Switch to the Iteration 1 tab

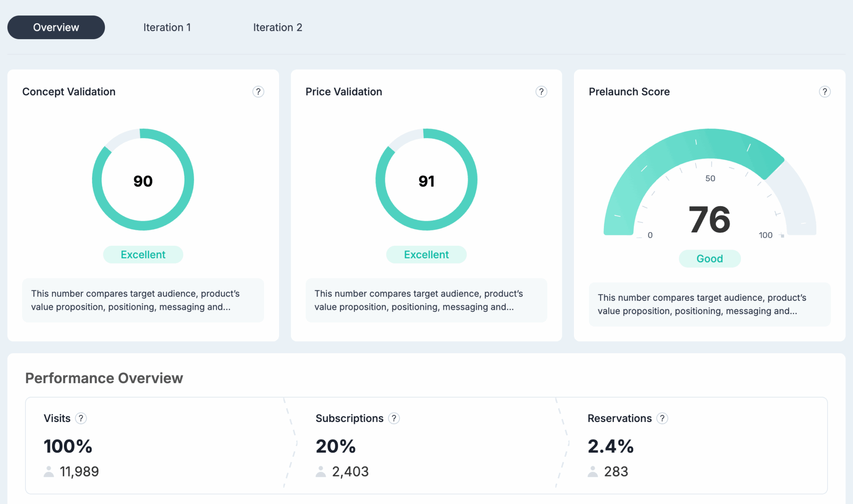click(x=167, y=27)
